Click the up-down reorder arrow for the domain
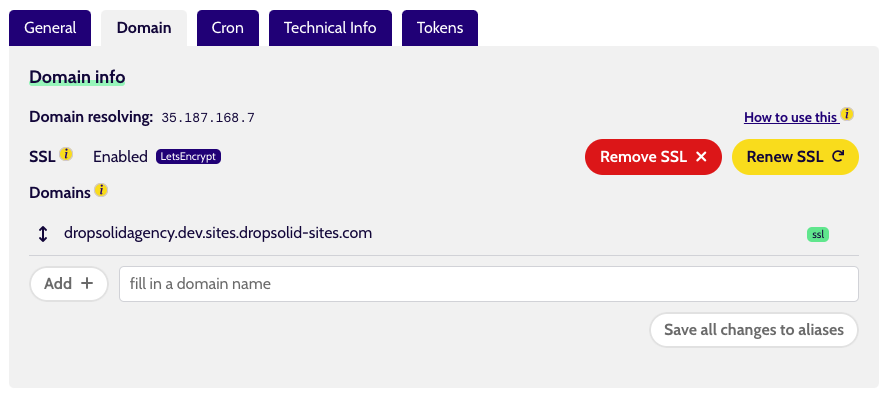The height and width of the screenshot is (394, 888). (x=42, y=234)
